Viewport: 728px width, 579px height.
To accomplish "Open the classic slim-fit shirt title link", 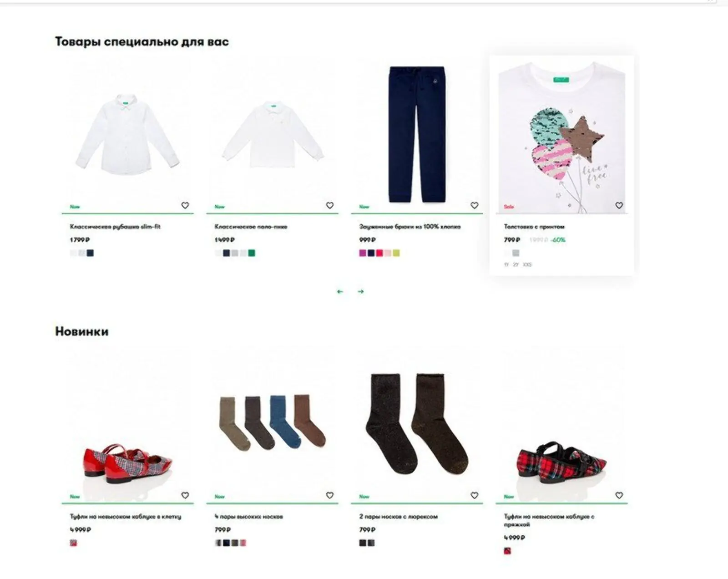I will pyautogui.click(x=115, y=226).
